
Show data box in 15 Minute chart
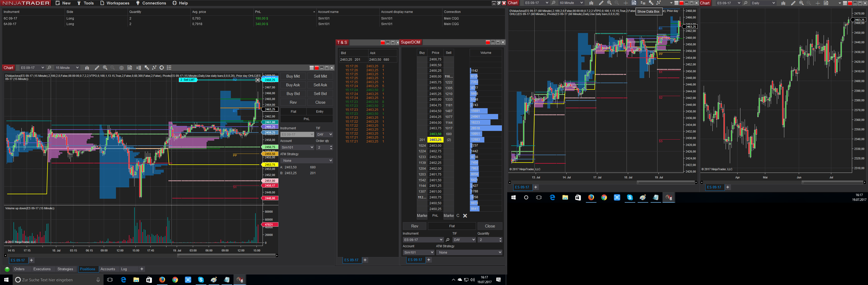(x=130, y=68)
